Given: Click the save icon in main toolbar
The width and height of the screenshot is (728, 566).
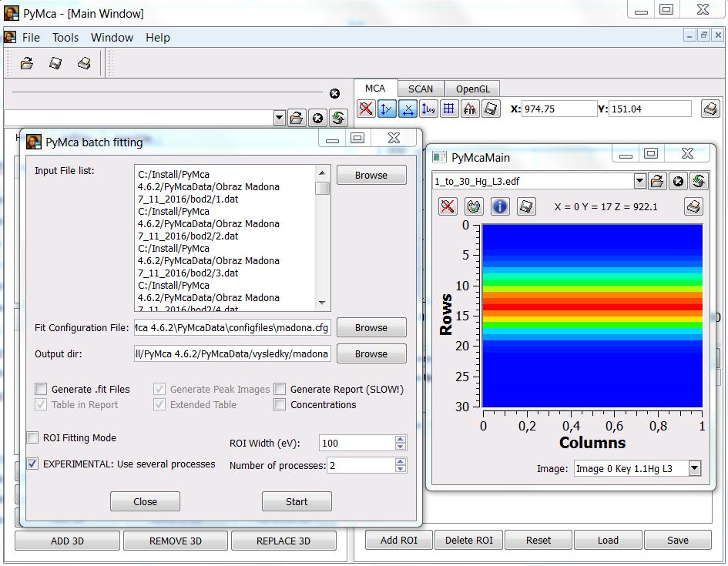Looking at the screenshot, I should [x=55, y=63].
